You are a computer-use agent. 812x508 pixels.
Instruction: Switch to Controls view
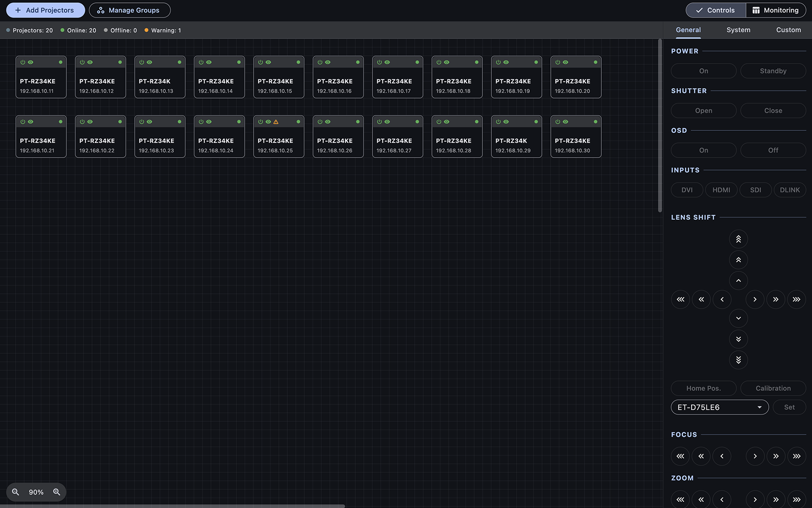[715, 10]
